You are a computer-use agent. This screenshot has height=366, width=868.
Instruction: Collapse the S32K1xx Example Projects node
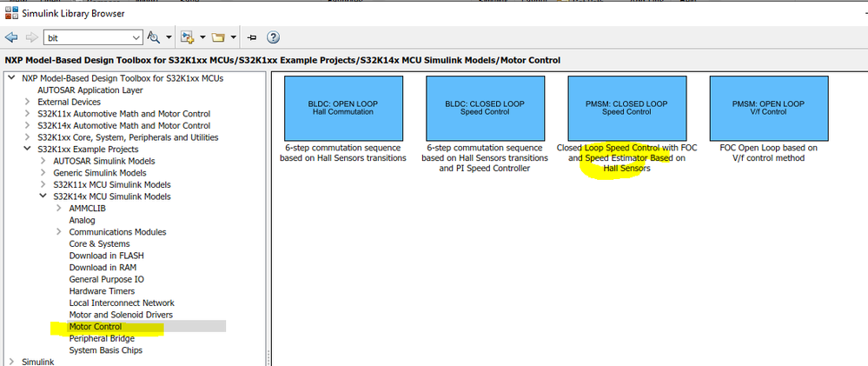[x=27, y=149]
